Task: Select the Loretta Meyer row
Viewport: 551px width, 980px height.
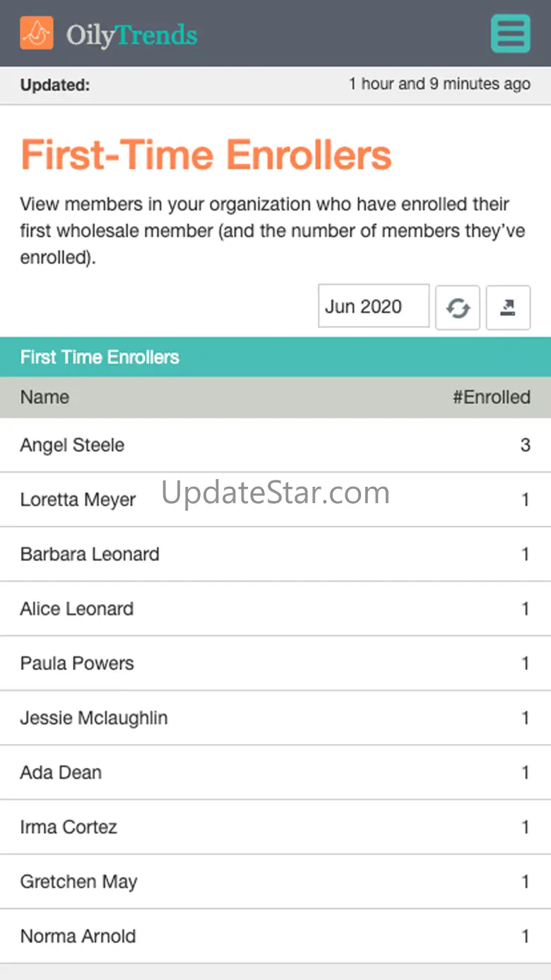Action: (x=78, y=500)
